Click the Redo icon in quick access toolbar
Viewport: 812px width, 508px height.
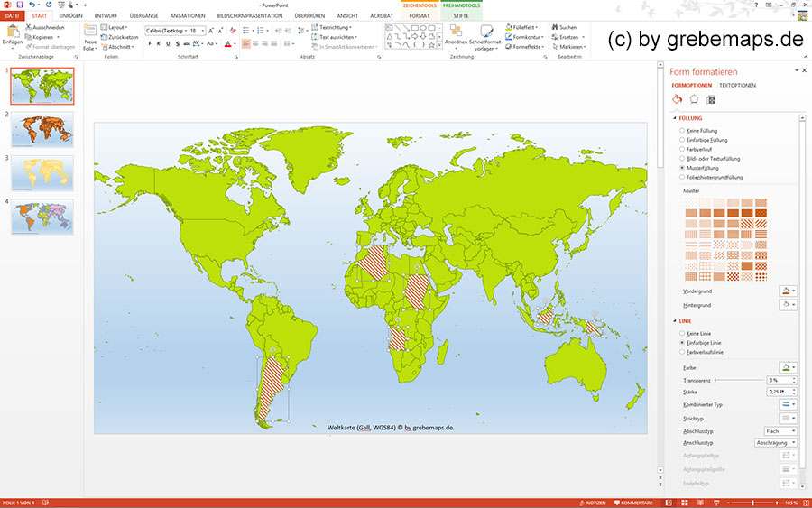click(49, 5)
